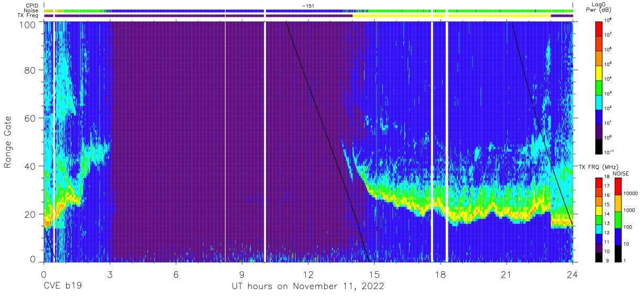Click the 18 tick on UT hours axis

point(440,273)
